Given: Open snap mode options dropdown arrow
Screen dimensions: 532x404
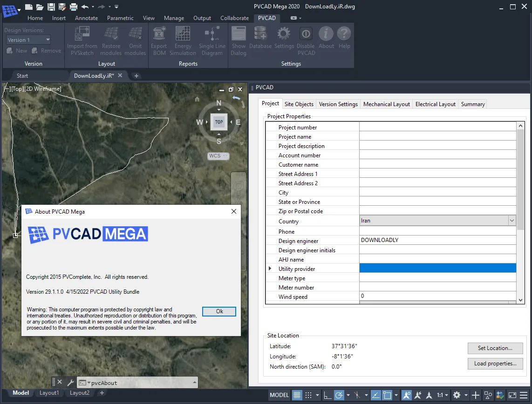Looking at the screenshot, I should pyautogui.click(x=317, y=395).
